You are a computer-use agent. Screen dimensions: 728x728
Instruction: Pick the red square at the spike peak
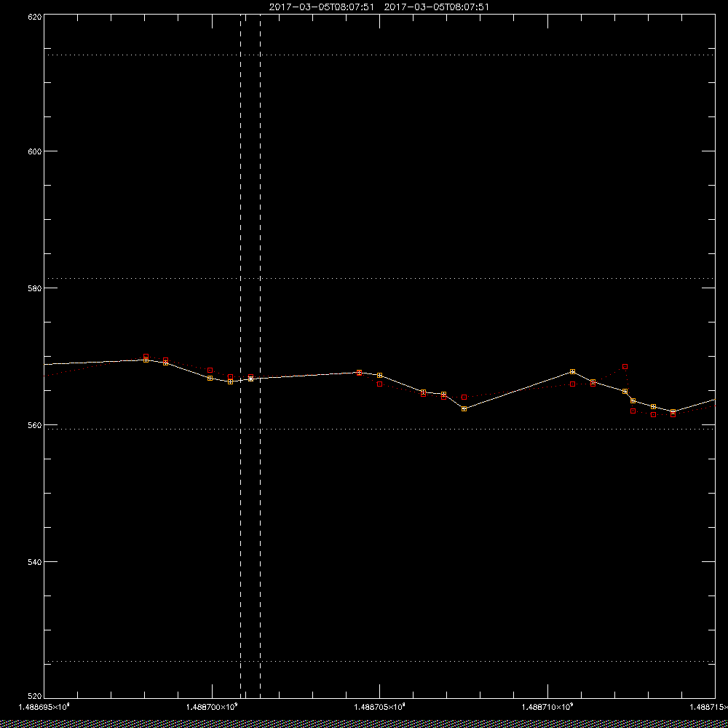click(x=625, y=367)
